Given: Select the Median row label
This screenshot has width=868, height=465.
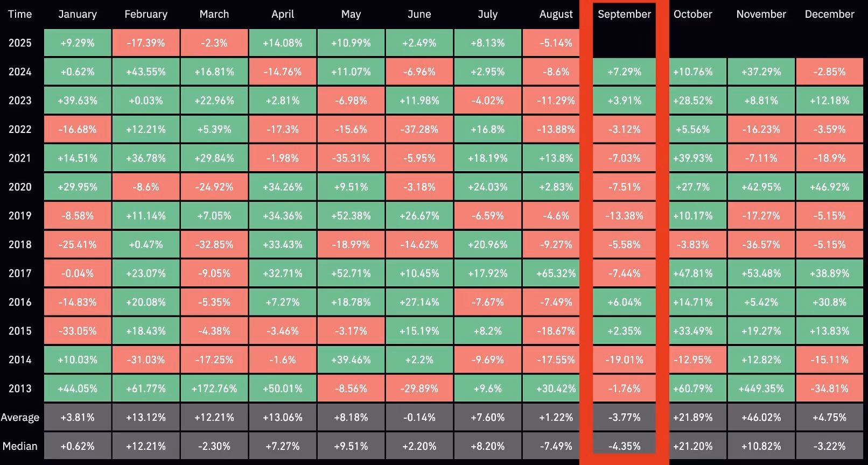Looking at the screenshot, I should (x=20, y=446).
